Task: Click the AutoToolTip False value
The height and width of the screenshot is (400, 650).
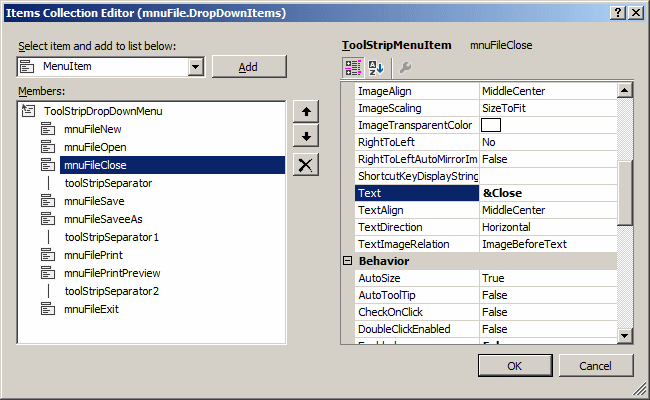Action: pyautogui.click(x=495, y=295)
